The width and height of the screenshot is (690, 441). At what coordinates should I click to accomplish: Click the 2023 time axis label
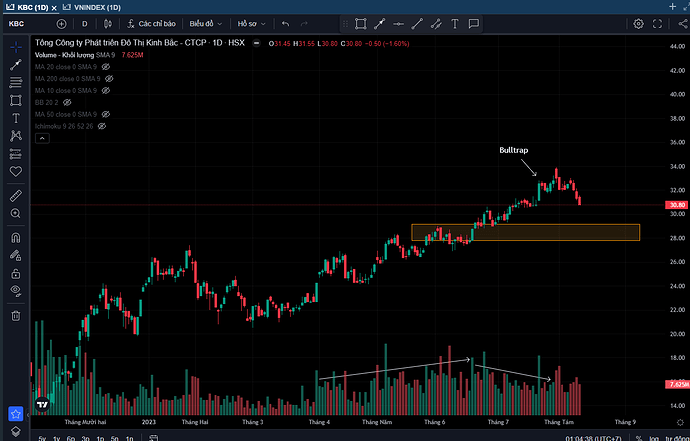click(x=149, y=422)
